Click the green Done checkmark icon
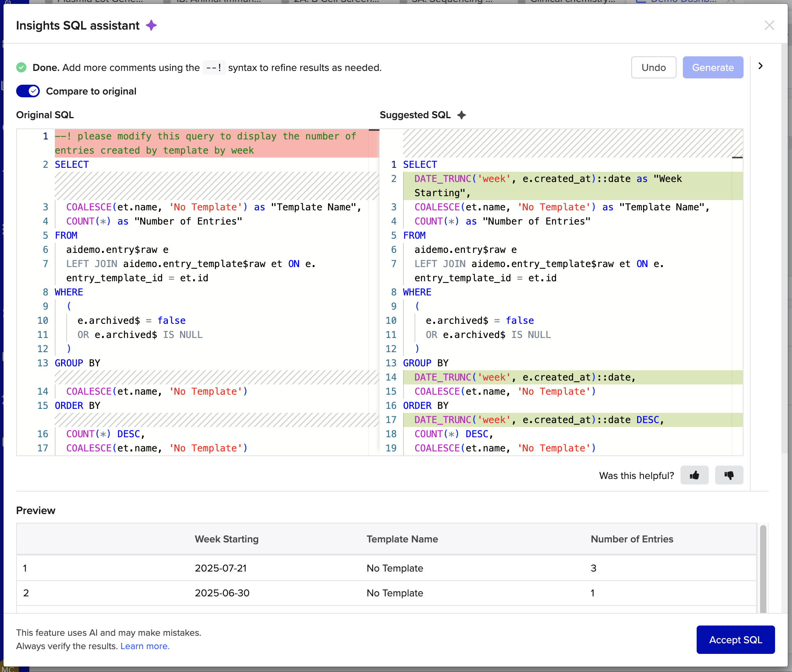This screenshot has width=792, height=672. coord(21,67)
